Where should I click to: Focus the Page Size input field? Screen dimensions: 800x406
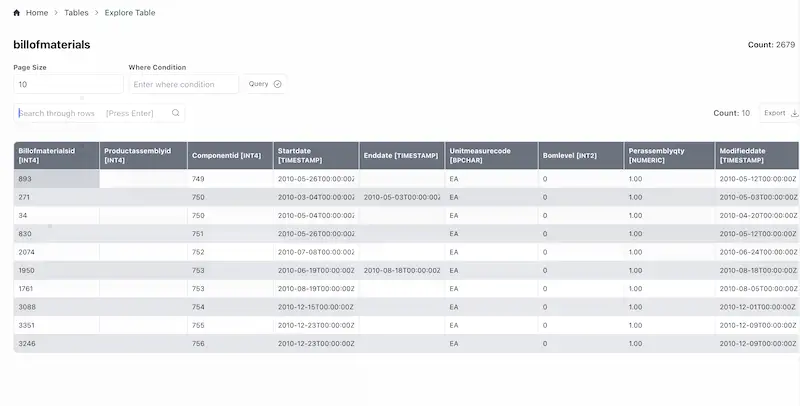(68, 85)
